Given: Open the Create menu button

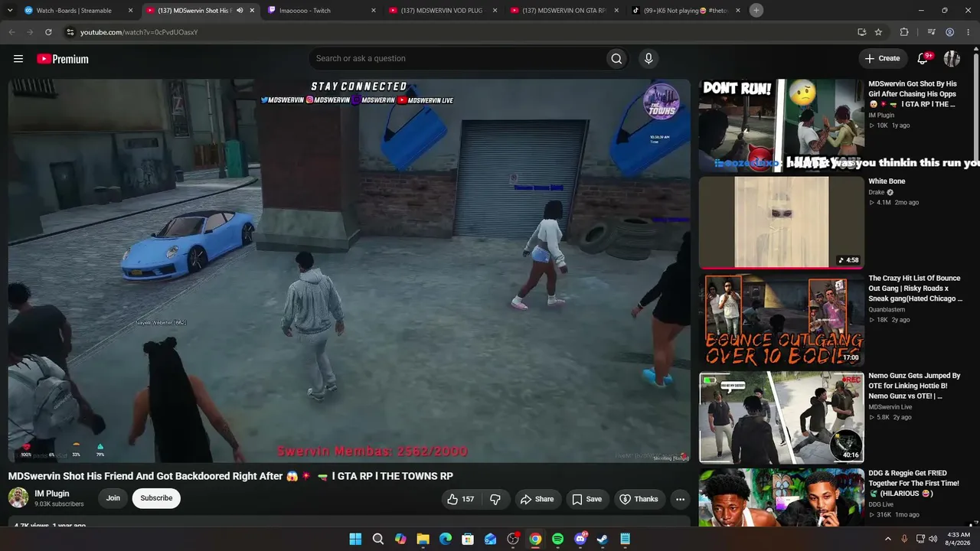Looking at the screenshot, I should 882,59.
